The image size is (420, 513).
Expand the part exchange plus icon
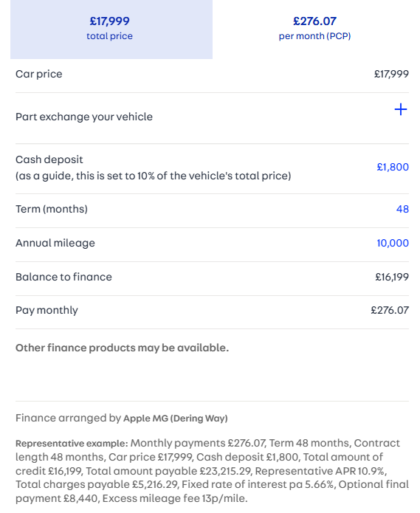click(400, 109)
